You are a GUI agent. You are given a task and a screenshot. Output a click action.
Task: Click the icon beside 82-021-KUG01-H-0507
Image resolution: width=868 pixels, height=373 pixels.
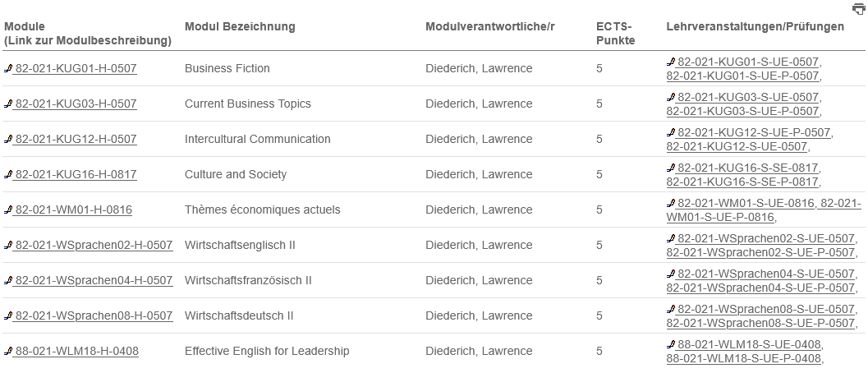tap(8, 69)
